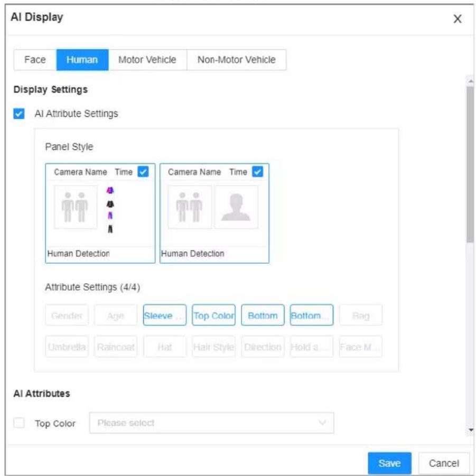Select the Human tab

tap(82, 60)
